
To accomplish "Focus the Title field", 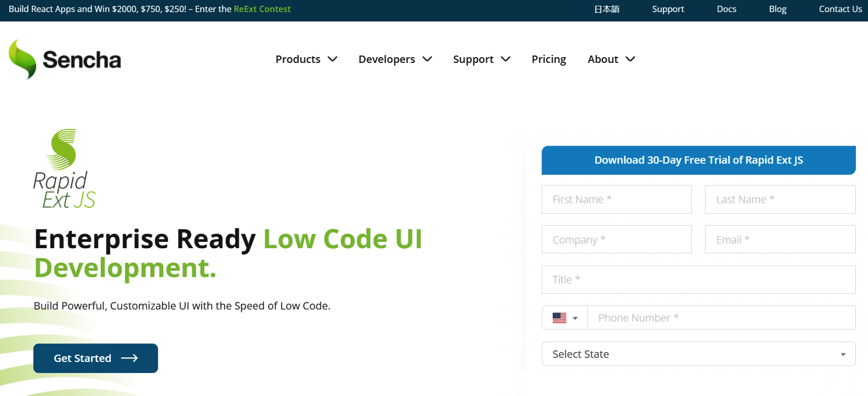I will [x=699, y=279].
